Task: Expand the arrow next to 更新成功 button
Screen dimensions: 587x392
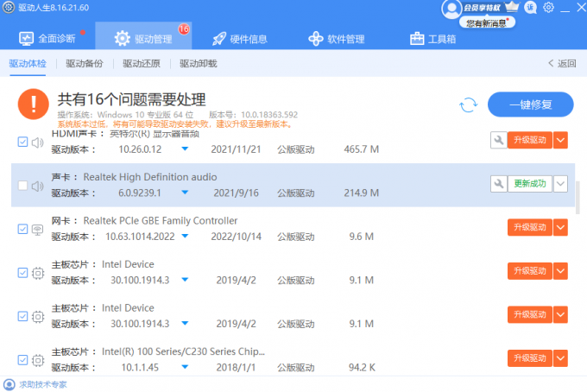Action: (x=560, y=183)
